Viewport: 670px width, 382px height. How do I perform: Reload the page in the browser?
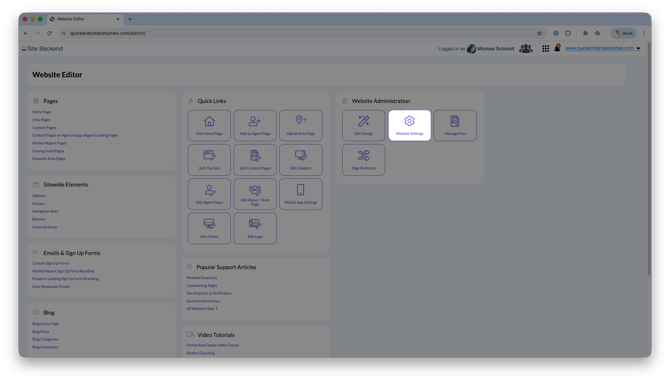[50, 33]
